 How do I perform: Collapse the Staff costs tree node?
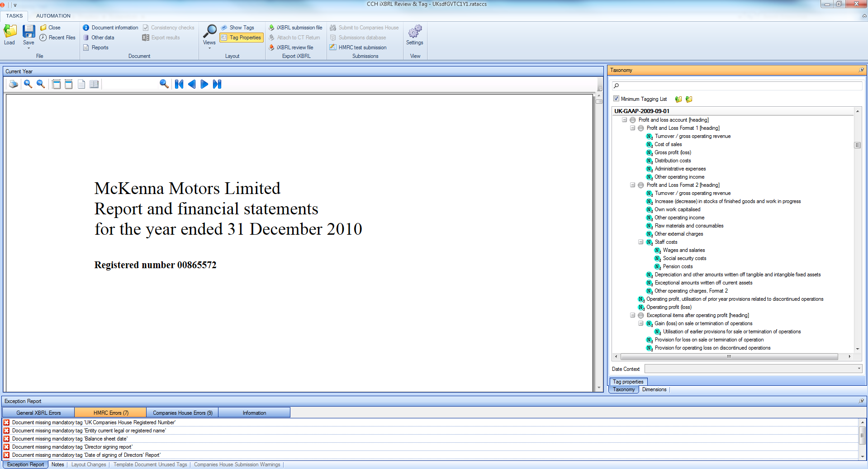[641, 242]
